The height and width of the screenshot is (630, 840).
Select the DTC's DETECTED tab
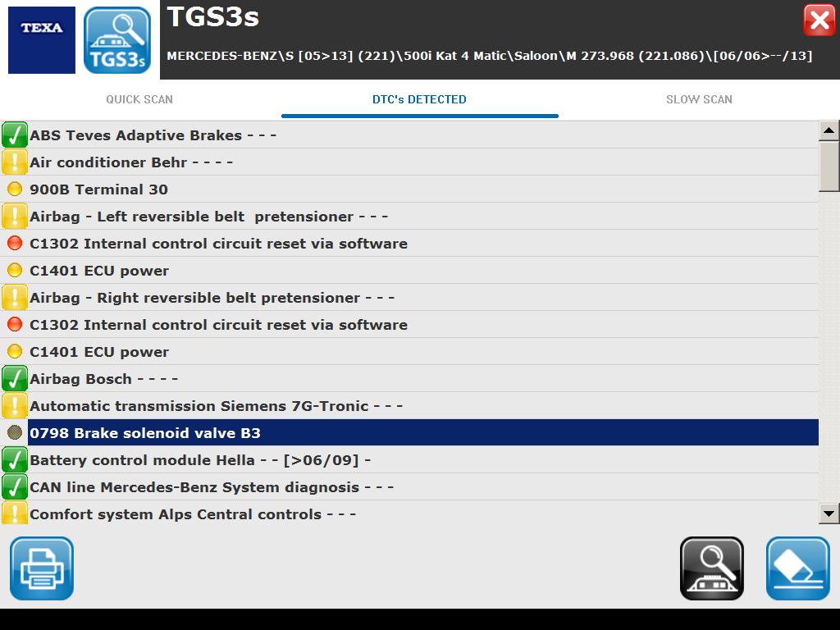pyautogui.click(x=419, y=99)
